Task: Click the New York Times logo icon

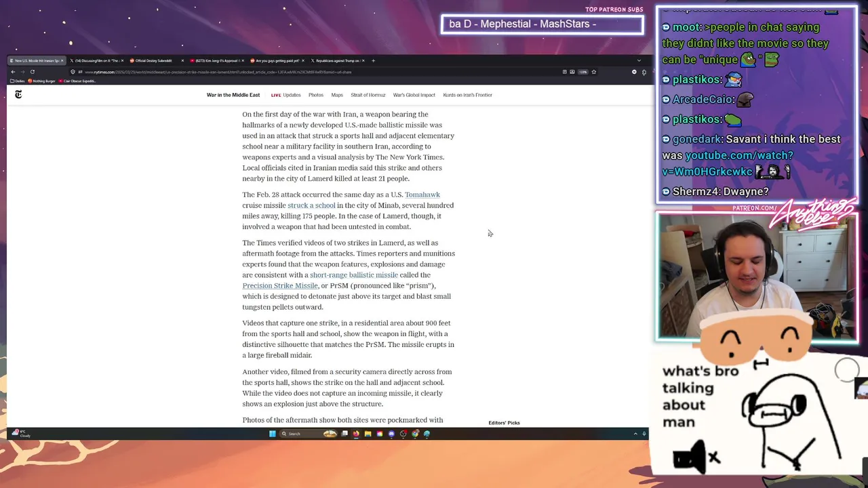Action: (18, 95)
